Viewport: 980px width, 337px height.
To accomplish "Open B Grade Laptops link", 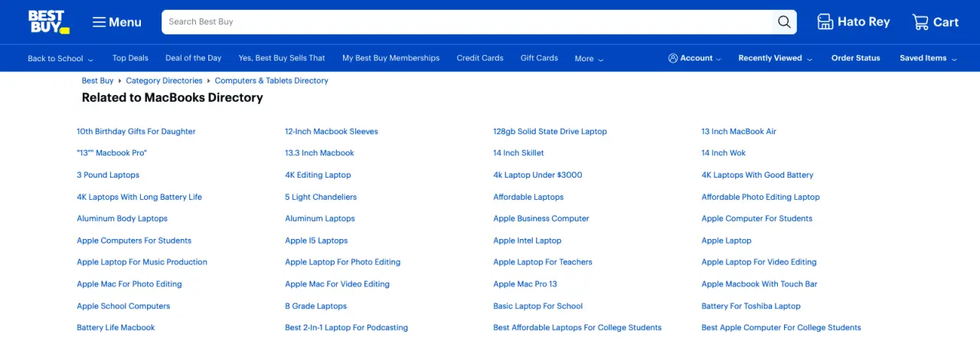I will 315,307.
